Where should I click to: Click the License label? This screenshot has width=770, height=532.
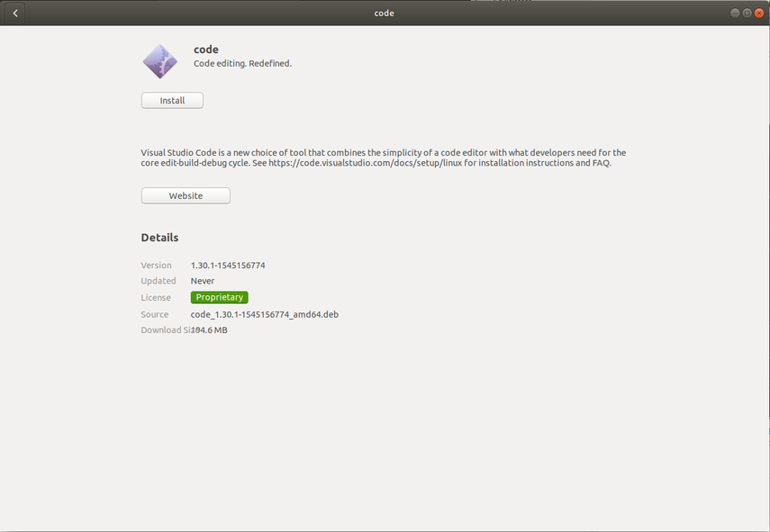click(x=156, y=297)
